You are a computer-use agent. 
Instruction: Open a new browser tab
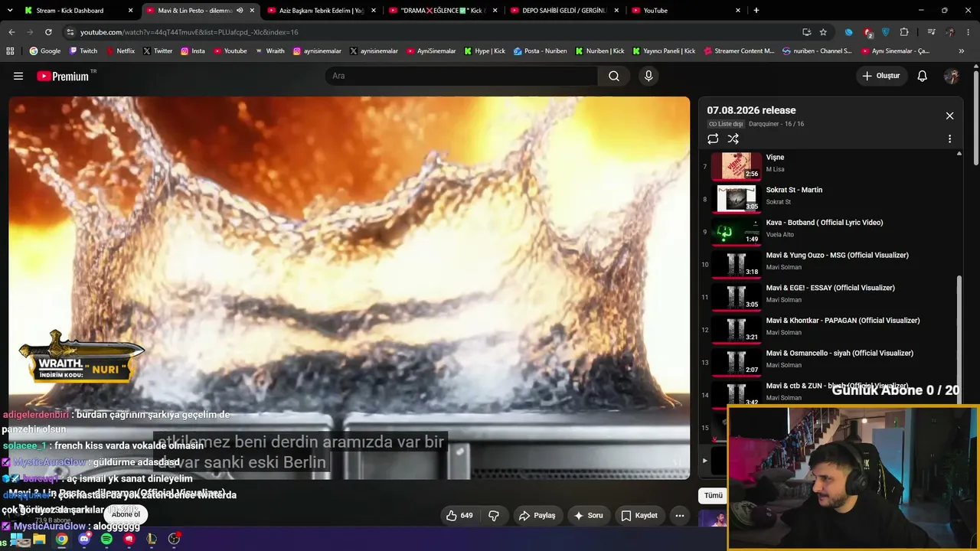tap(756, 11)
